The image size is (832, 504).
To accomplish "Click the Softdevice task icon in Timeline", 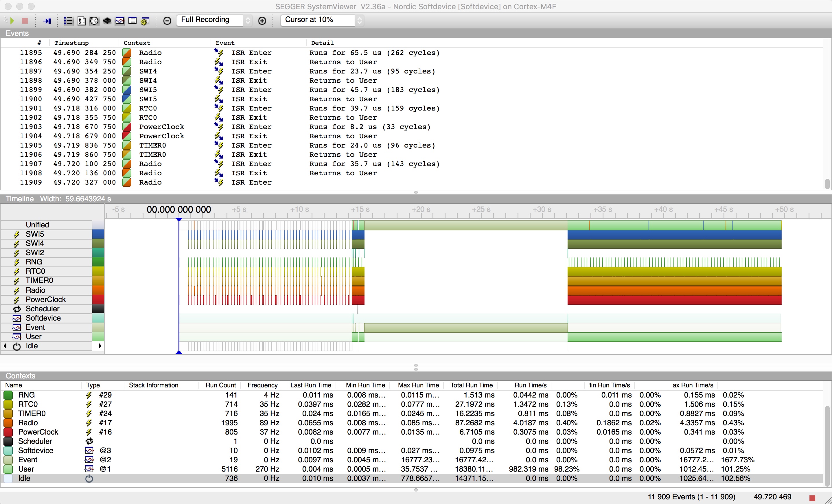I will click(17, 318).
